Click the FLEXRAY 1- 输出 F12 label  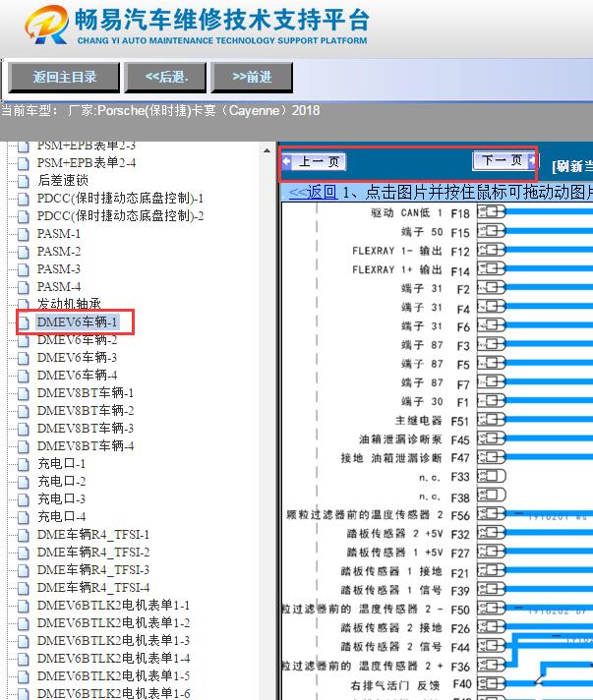[411, 252]
